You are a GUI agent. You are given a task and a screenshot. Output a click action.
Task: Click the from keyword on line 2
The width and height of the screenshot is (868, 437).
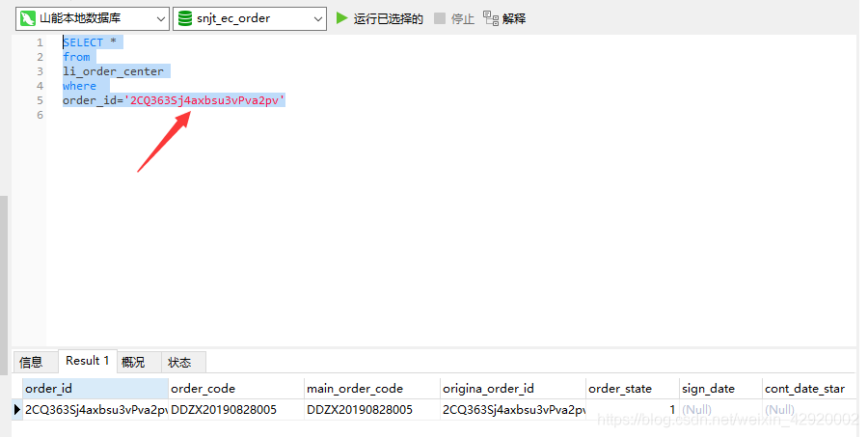76,57
